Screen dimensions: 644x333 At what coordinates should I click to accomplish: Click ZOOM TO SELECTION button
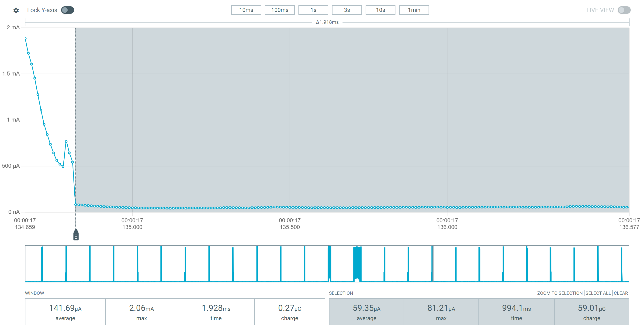pos(560,293)
